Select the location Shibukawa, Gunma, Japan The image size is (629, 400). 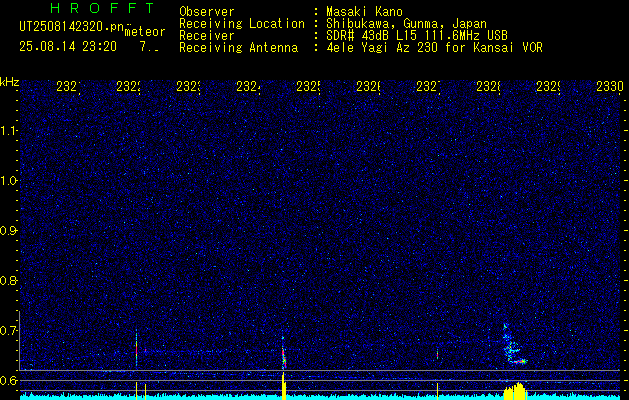tap(406, 24)
